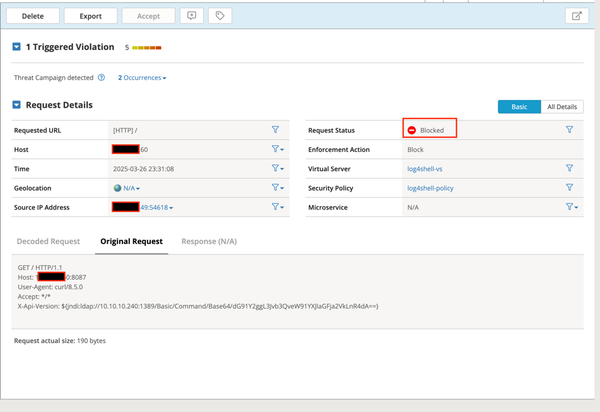Open the log4shell-policy link
The width and height of the screenshot is (600, 412).
[432, 188]
